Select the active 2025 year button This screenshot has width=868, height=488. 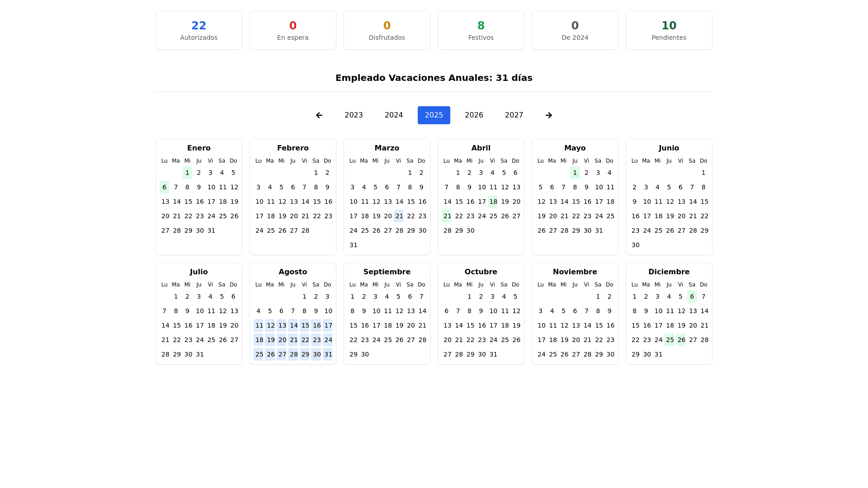[434, 115]
